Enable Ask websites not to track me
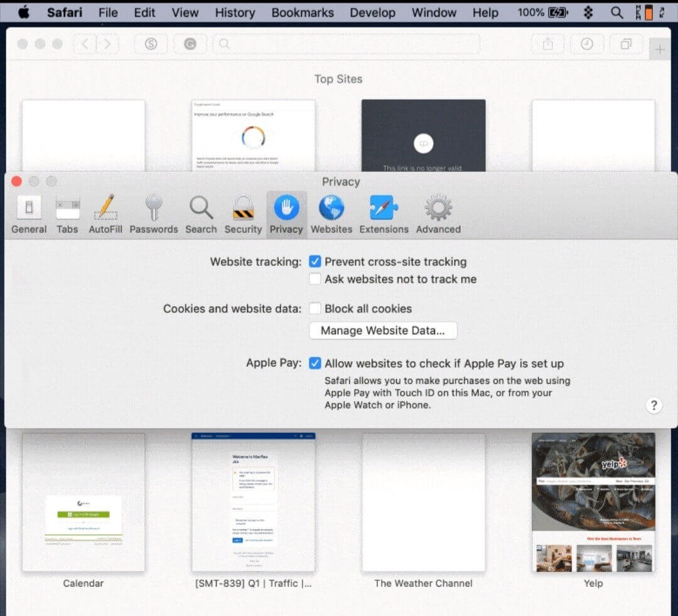Viewport: 678px width, 616px height. [x=315, y=279]
